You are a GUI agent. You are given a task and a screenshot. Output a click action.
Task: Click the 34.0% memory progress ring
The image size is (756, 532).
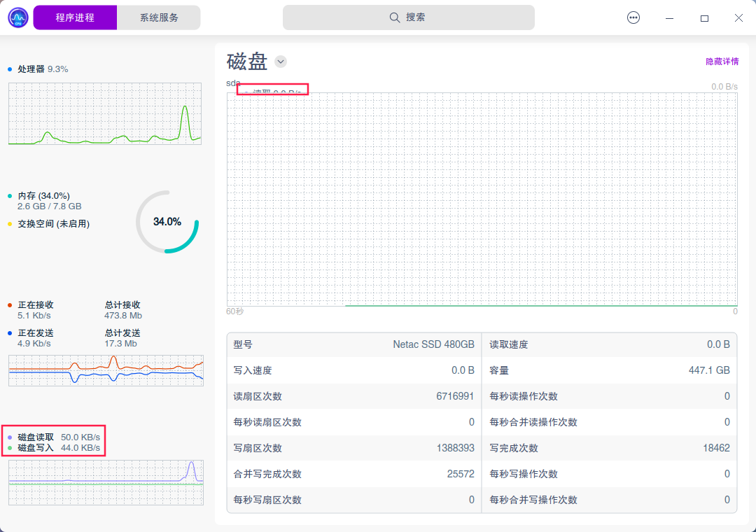pos(167,222)
